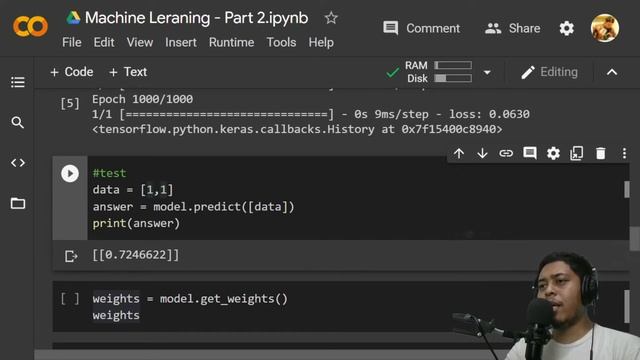
Task: Click the empty [ ] bracket of weights cell
Action: click(70, 299)
